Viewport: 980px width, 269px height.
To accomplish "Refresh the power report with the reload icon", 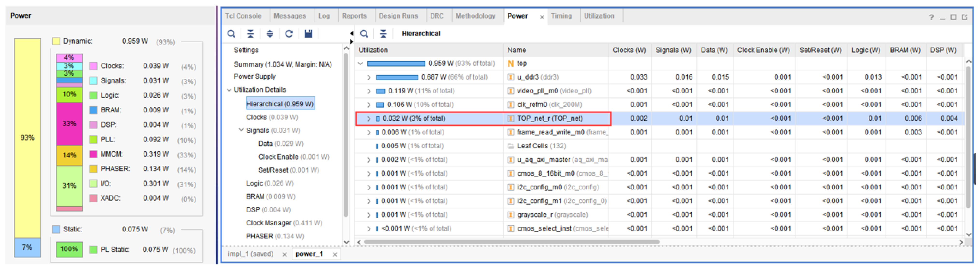I will pos(289,34).
